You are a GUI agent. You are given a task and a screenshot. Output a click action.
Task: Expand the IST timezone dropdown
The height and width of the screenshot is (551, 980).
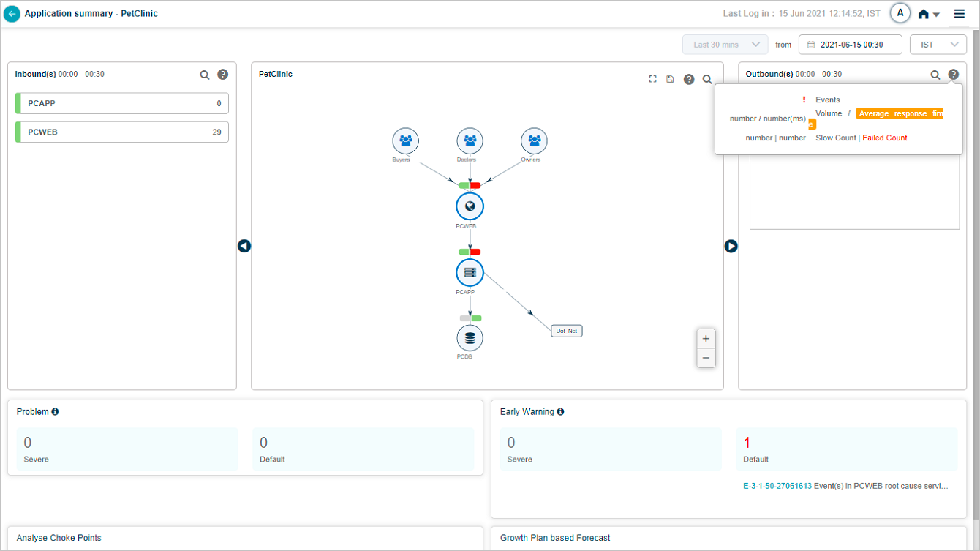(938, 45)
